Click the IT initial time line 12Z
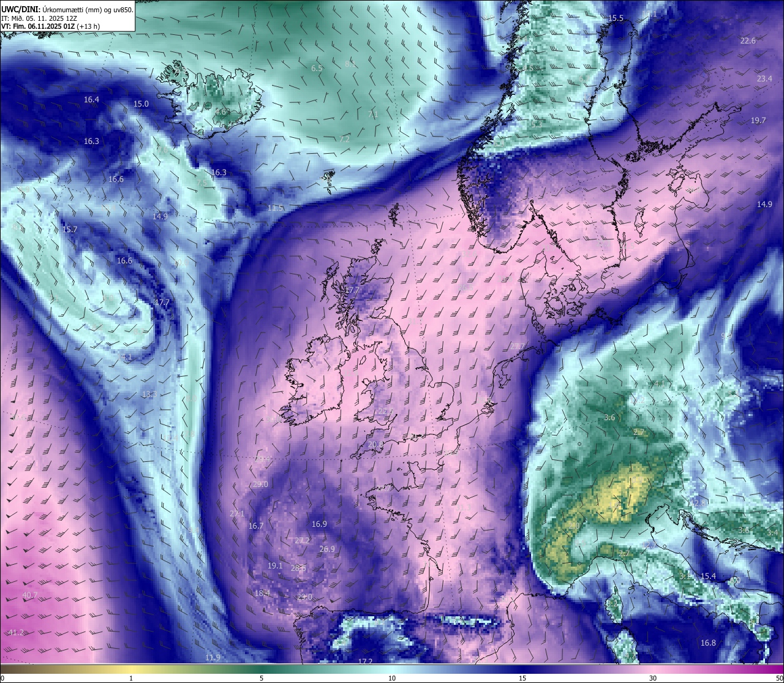This screenshot has height=683, width=784. coord(39,18)
